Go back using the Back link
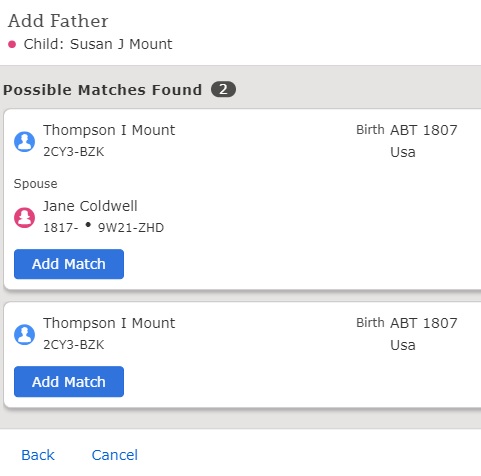This screenshot has height=476, width=481. (38, 455)
